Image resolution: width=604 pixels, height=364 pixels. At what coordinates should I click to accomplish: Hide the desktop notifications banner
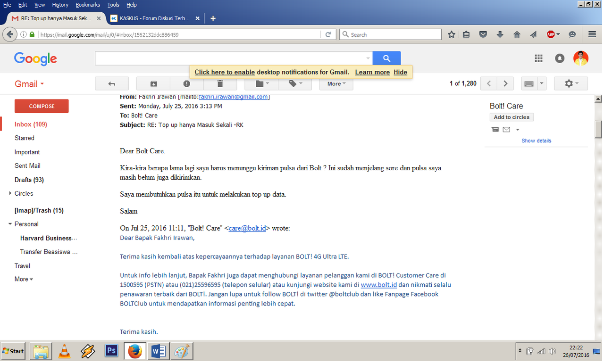[x=400, y=72]
